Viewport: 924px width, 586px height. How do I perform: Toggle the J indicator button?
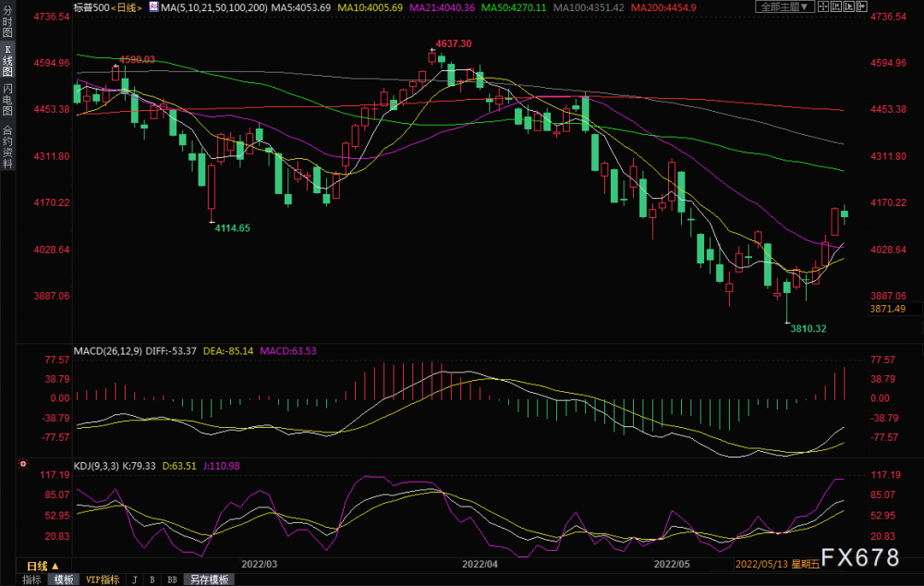click(135, 580)
